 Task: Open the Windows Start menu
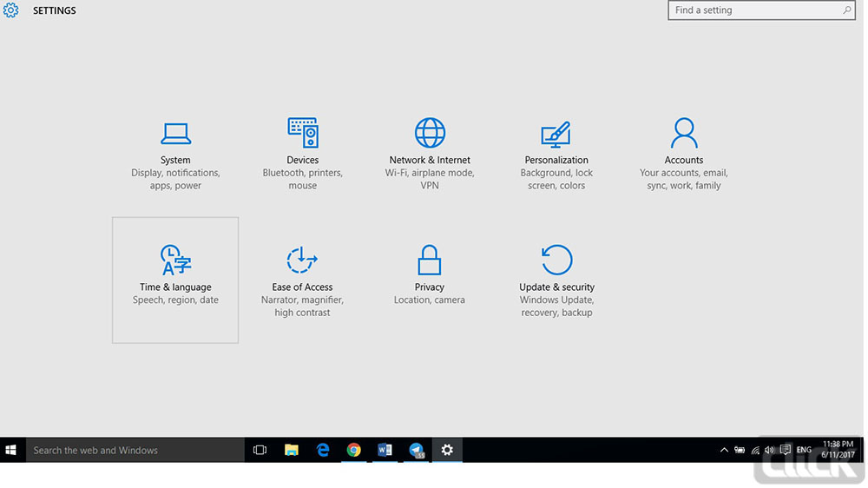click(x=12, y=450)
